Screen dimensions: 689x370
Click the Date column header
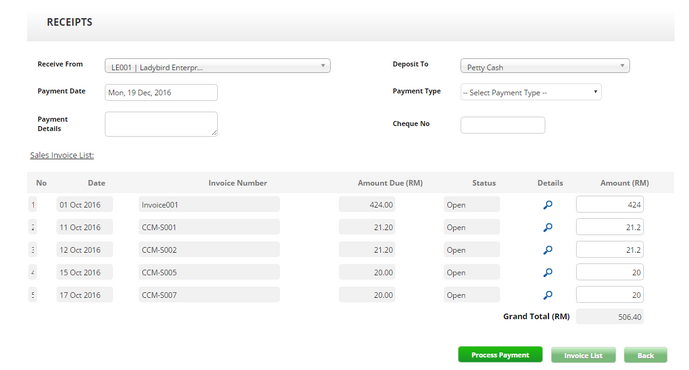96,183
